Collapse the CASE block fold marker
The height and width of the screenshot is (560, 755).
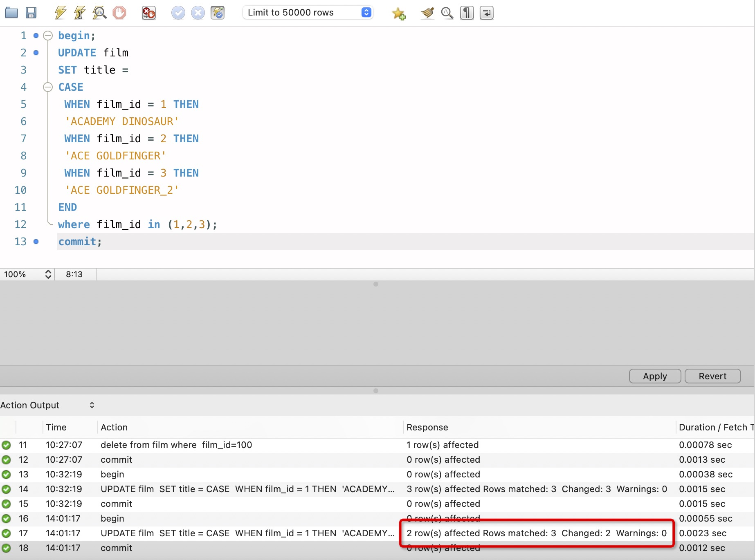point(48,87)
